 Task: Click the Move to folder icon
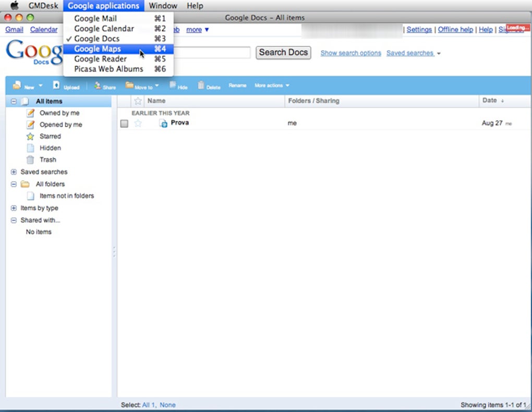click(x=129, y=85)
